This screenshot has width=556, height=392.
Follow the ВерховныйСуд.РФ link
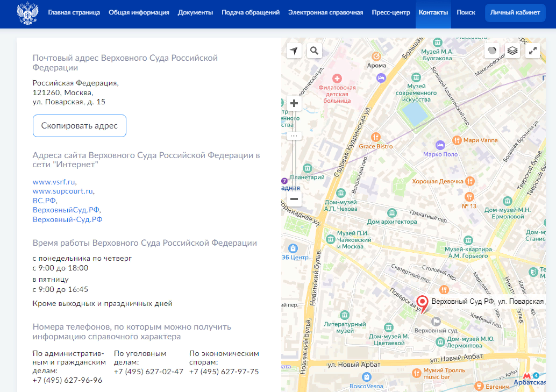point(66,210)
